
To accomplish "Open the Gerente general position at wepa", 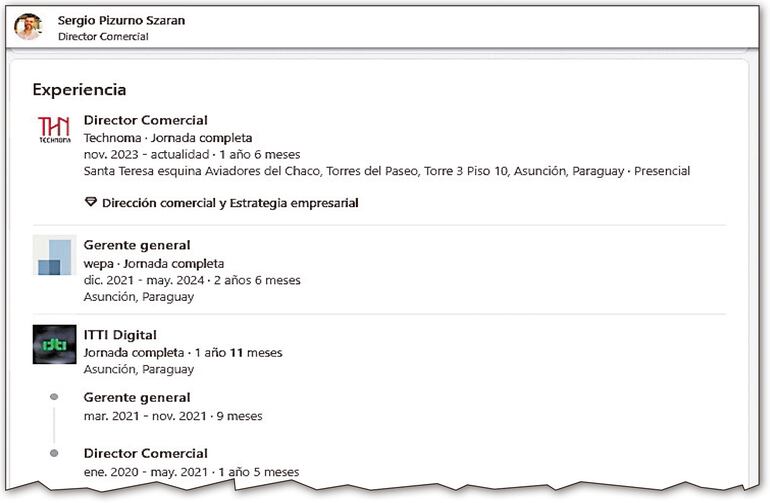I will pos(137,245).
